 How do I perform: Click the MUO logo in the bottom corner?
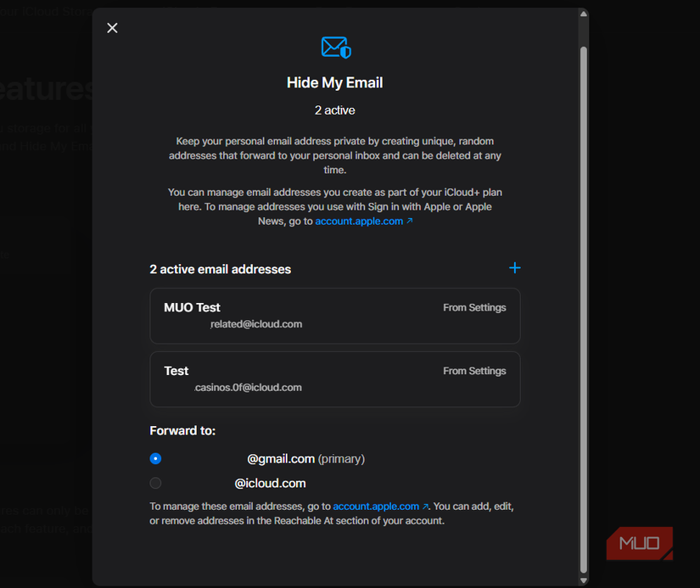639,543
